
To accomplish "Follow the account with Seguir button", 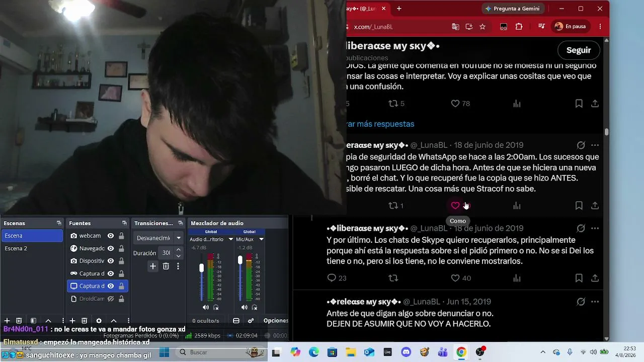I will coord(579,50).
